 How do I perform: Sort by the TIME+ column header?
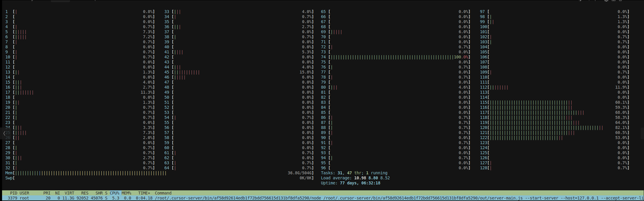pos(145,192)
